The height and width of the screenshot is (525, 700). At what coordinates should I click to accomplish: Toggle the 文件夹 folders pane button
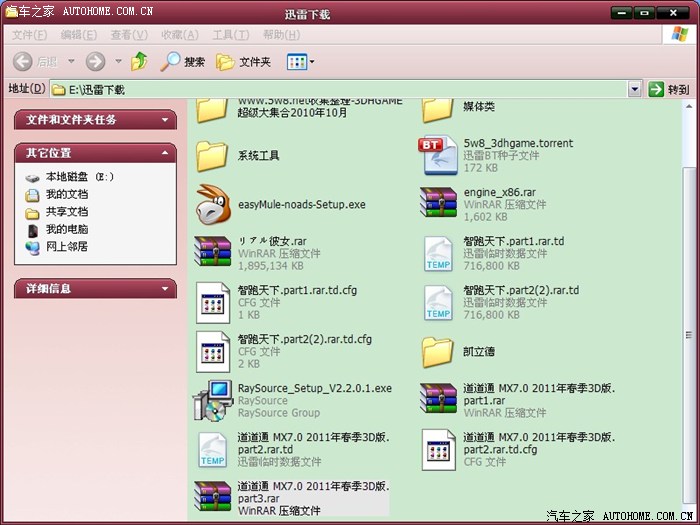pyautogui.click(x=243, y=62)
